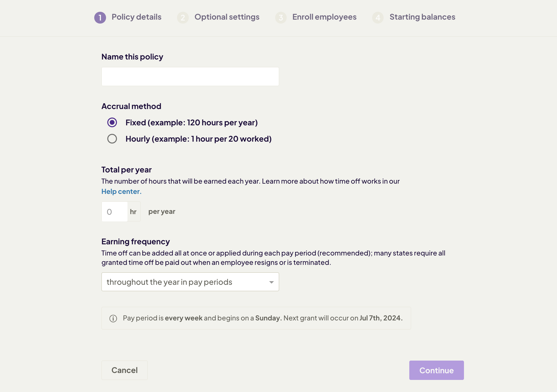Click the step 1 circle icon
This screenshot has width=557, height=392.
[x=100, y=18]
